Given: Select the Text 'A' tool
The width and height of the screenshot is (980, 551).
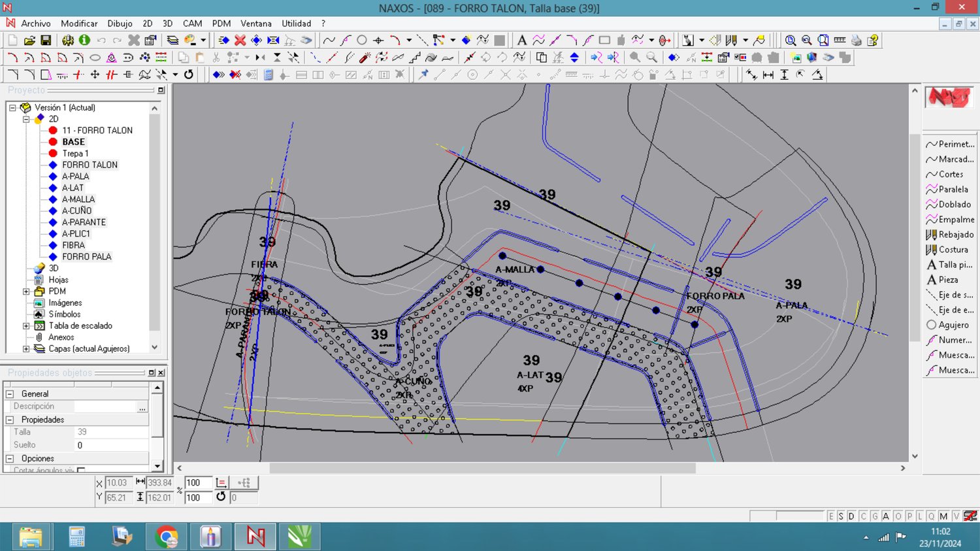Looking at the screenshot, I should pos(521,41).
